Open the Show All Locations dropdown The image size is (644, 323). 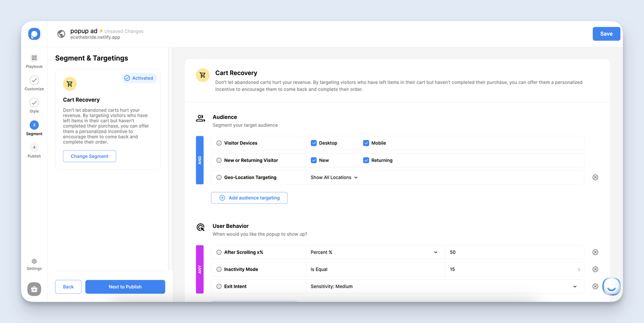334,178
